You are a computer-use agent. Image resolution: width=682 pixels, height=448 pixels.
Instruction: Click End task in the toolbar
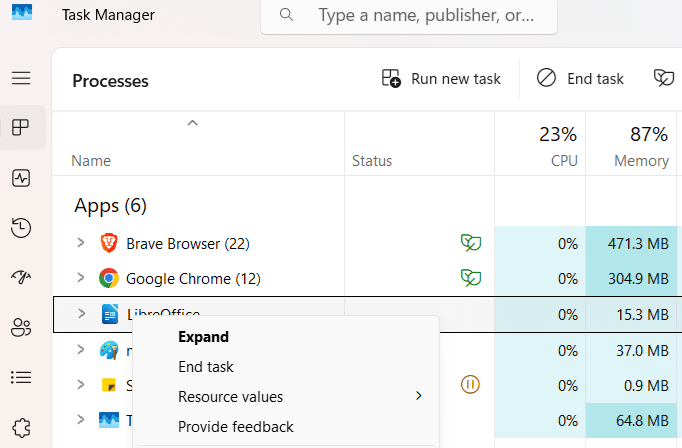tap(580, 79)
